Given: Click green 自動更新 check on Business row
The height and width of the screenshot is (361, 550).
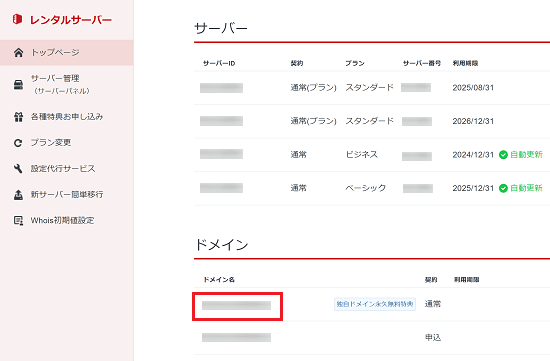Looking at the screenshot, I should 503,155.
